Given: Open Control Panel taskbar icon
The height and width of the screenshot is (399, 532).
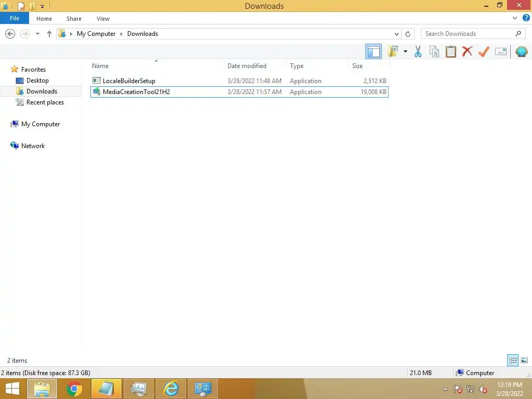Looking at the screenshot, I should pyautogui.click(x=203, y=389).
